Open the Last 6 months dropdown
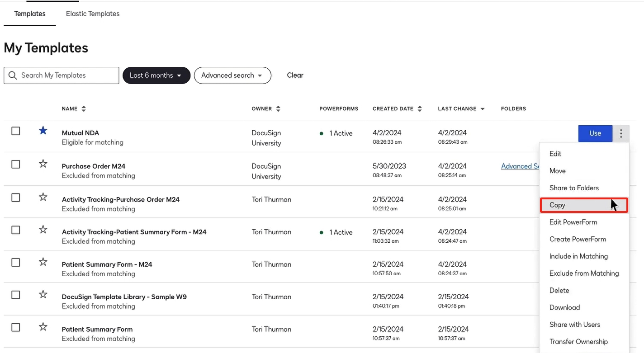644x353 pixels. 156,75
